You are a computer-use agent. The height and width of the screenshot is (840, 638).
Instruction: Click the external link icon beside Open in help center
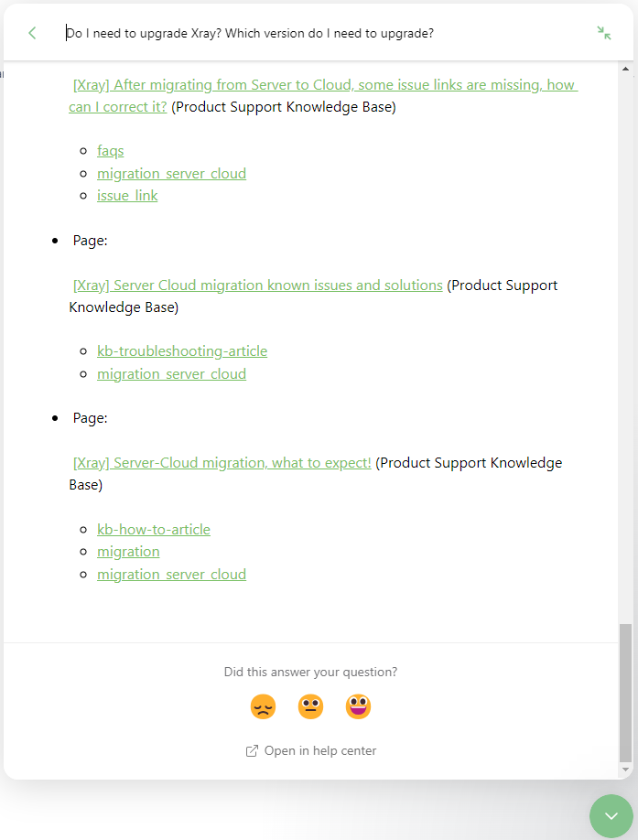tap(252, 751)
